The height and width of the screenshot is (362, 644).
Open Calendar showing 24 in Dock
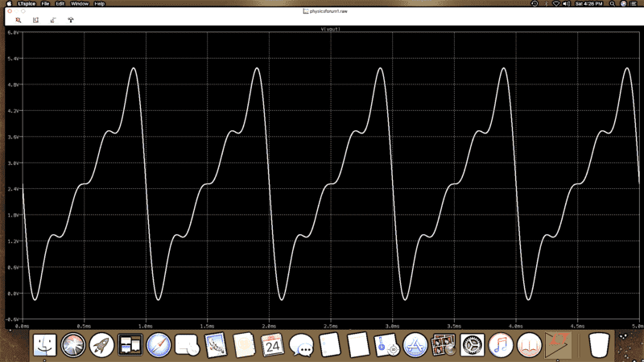click(x=272, y=346)
